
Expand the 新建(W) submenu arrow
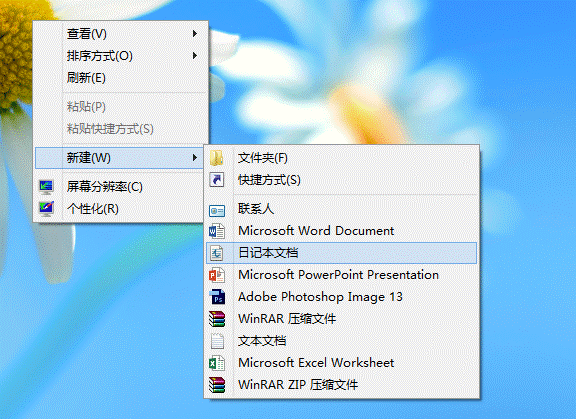point(195,158)
